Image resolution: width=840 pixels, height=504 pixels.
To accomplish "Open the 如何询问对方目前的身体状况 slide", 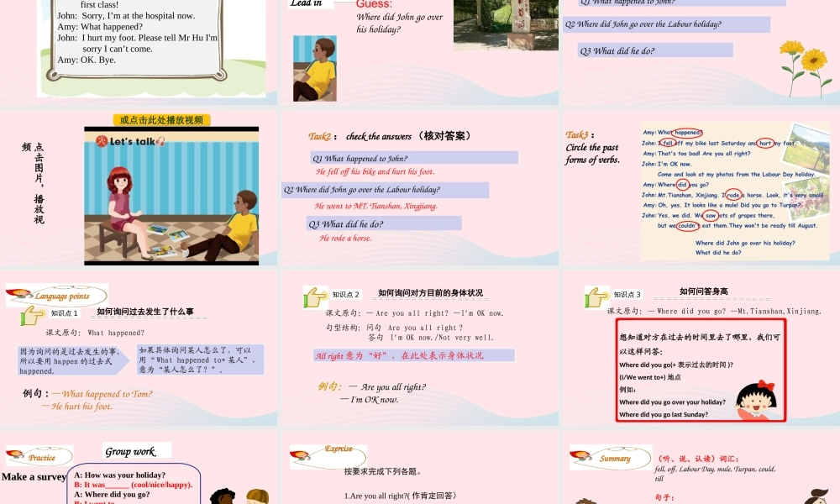I will coord(419,348).
